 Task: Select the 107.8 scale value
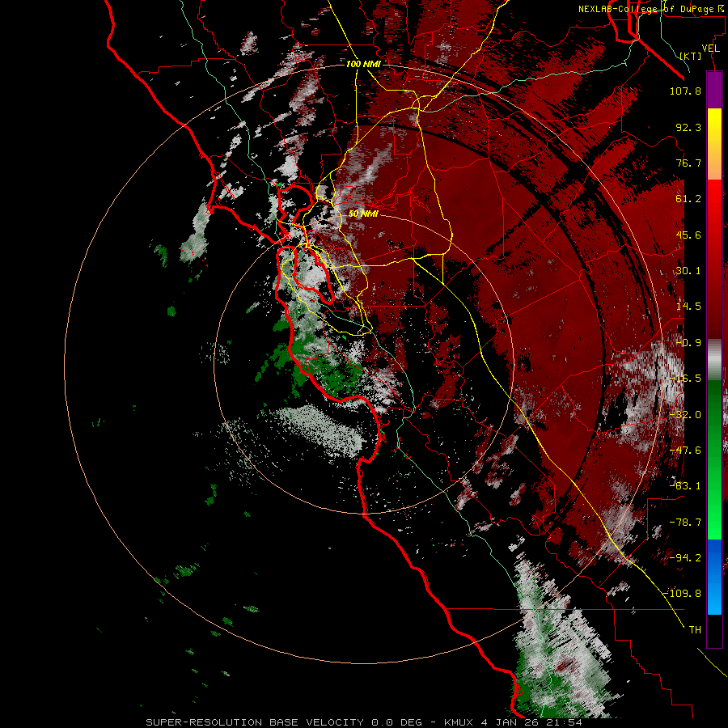tap(685, 91)
